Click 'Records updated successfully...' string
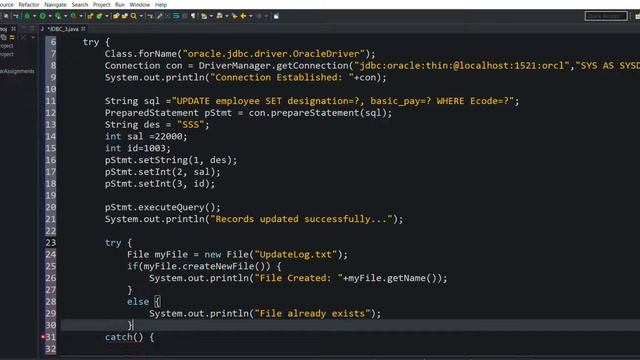640x360 pixels. pyautogui.click(x=301, y=219)
